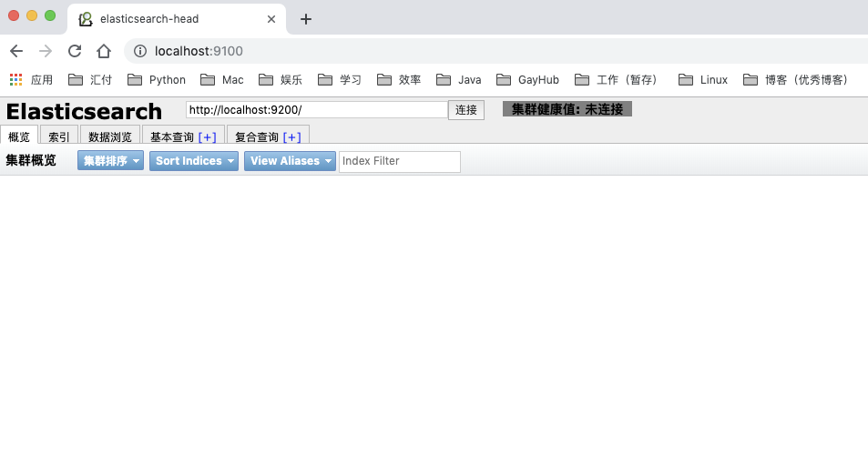
Task: Open the Mac bookmark folder
Action: click(221, 80)
